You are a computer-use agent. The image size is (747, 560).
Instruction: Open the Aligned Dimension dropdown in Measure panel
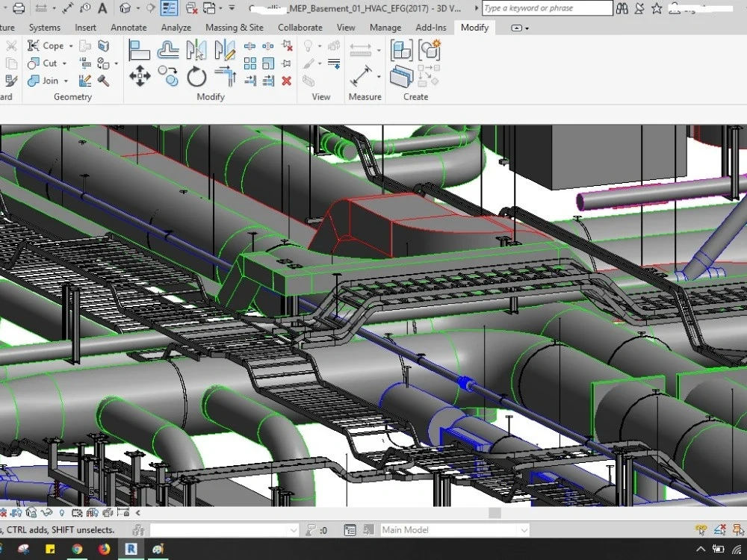(x=379, y=50)
